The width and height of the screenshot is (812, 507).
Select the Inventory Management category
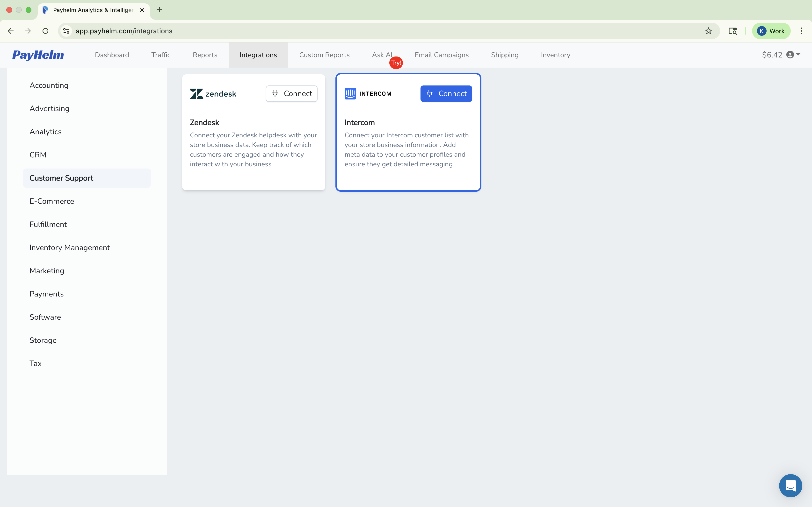click(x=69, y=247)
